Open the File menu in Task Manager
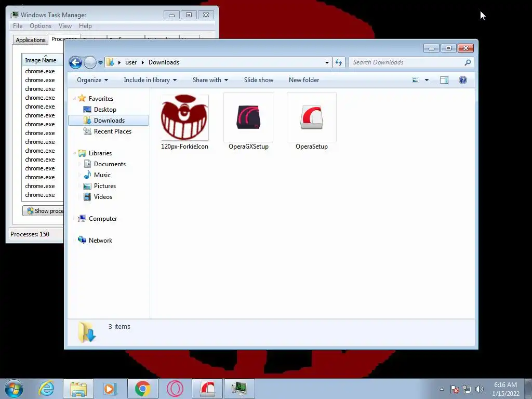 [18, 26]
